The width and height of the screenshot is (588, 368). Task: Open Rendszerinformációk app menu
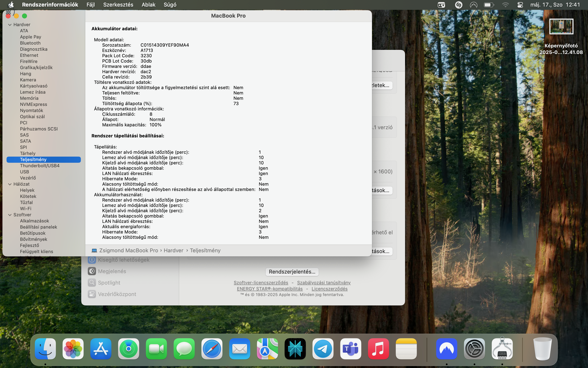click(50, 5)
